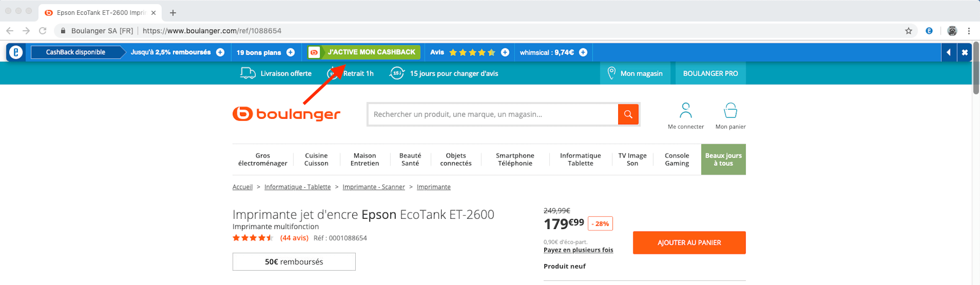Click the 50€ remboursés box
This screenshot has height=285, width=980.
click(294, 262)
